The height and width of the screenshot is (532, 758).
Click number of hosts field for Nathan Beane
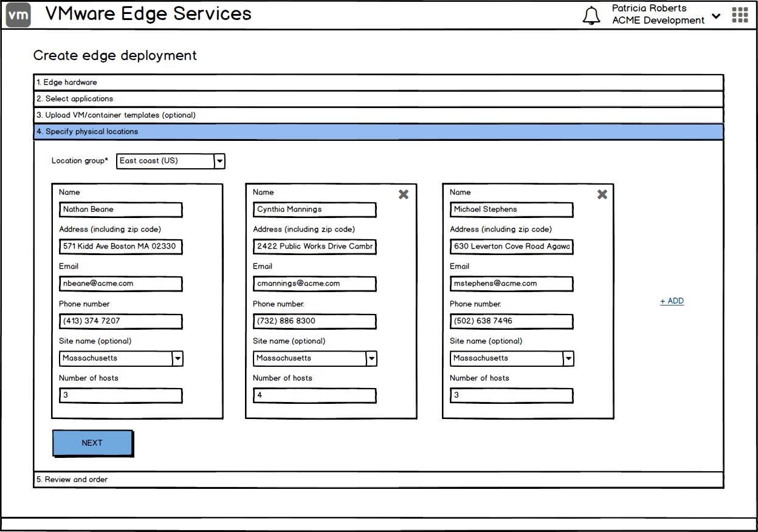point(121,395)
